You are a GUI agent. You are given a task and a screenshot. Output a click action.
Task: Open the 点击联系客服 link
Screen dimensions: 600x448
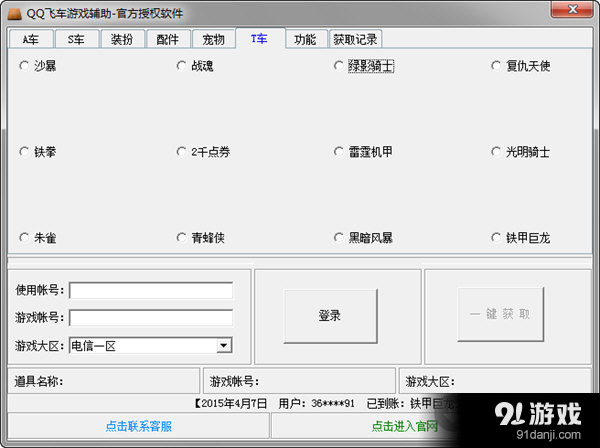[x=139, y=426]
